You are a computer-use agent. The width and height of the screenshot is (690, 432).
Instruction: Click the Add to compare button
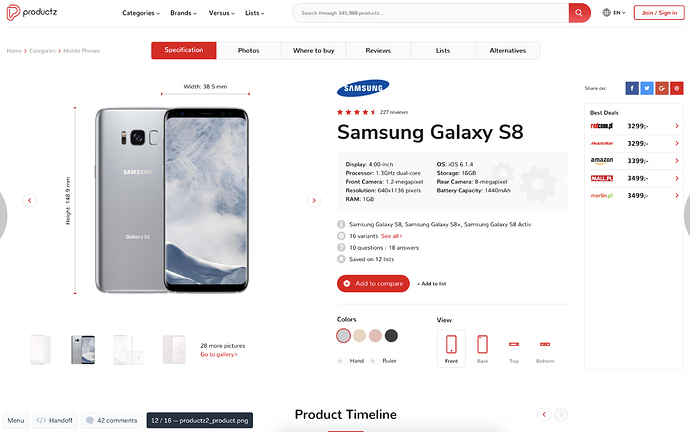[373, 284]
